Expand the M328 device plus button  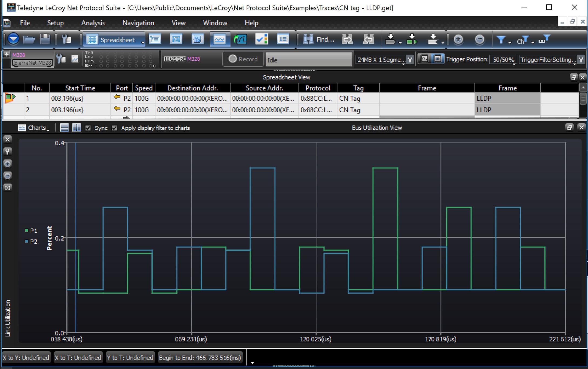[6, 54]
